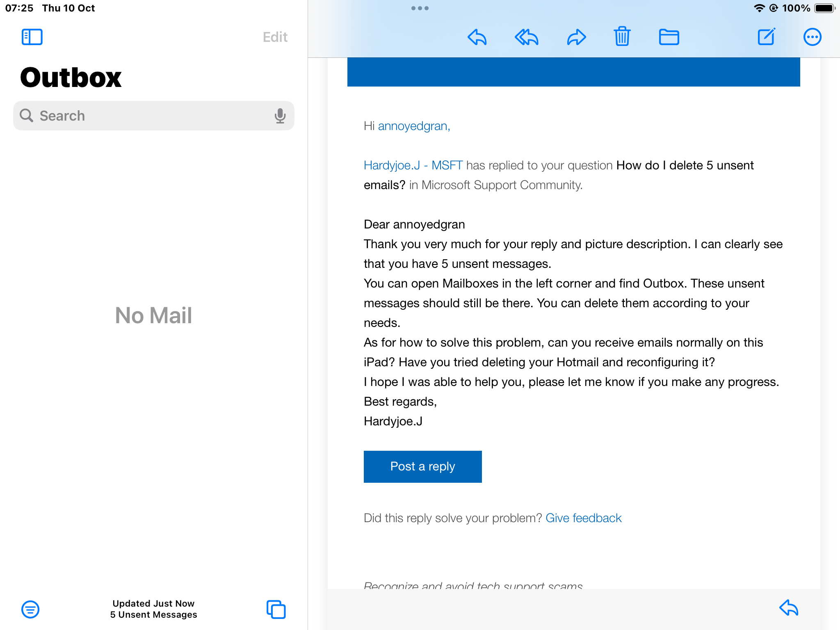Open the stacked windows icon
The width and height of the screenshot is (840, 630).
pyautogui.click(x=276, y=609)
